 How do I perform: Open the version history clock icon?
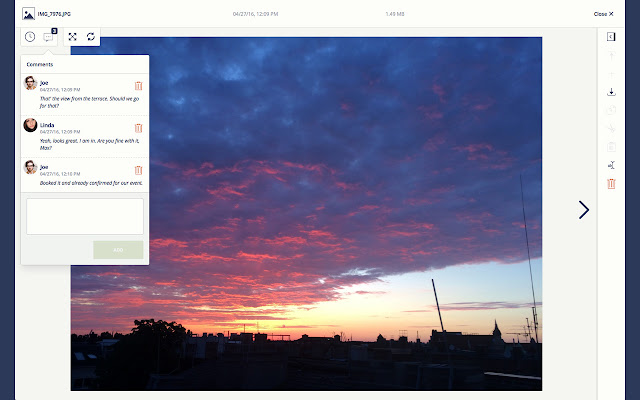(x=30, y=37)
